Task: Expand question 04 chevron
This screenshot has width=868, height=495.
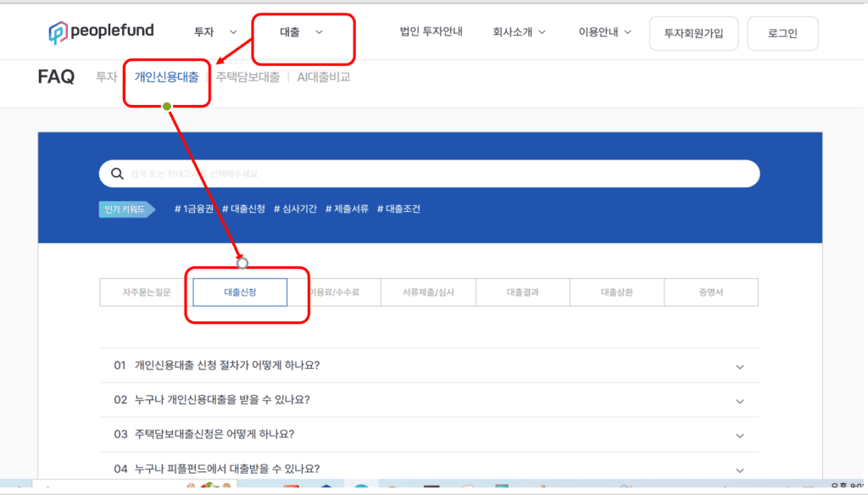Action: 740,470
